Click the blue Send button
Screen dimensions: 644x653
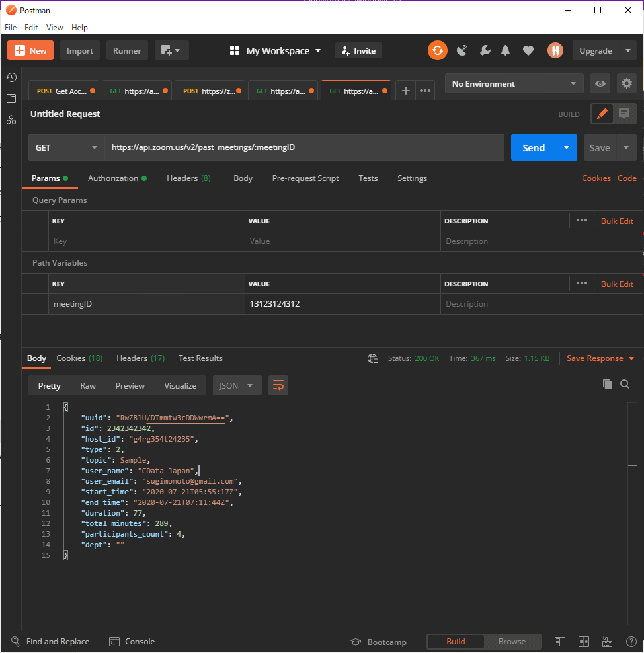534,147
